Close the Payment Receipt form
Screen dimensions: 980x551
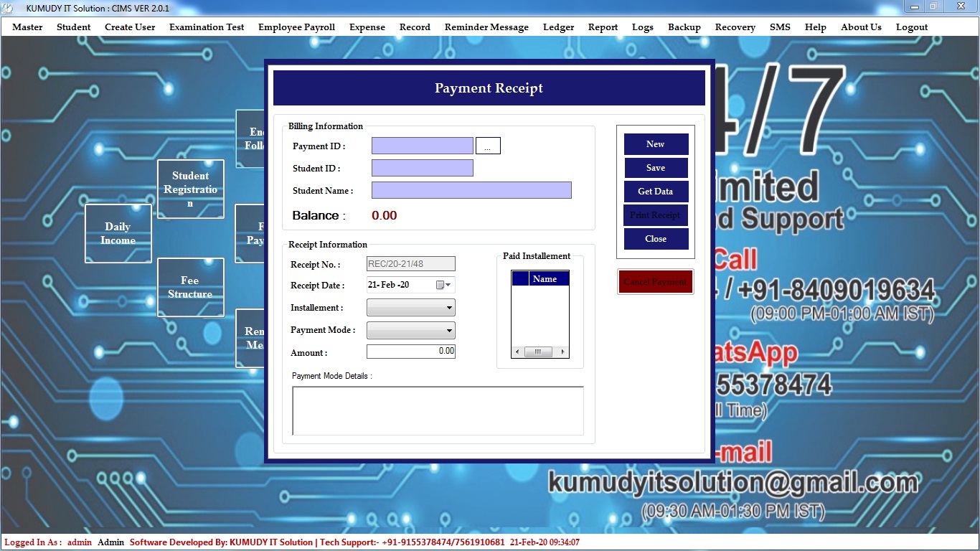tap(656, 239)
